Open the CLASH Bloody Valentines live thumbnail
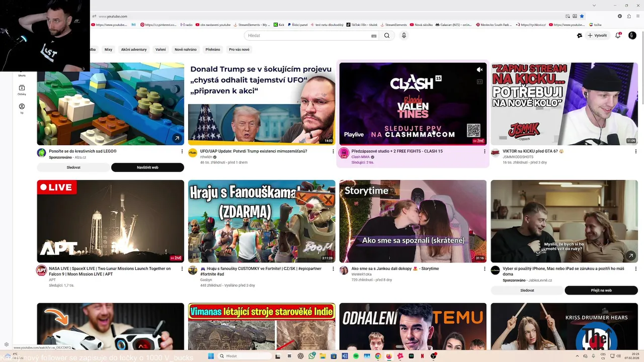This screenshot has height=362, width=644. pos(413,104)
